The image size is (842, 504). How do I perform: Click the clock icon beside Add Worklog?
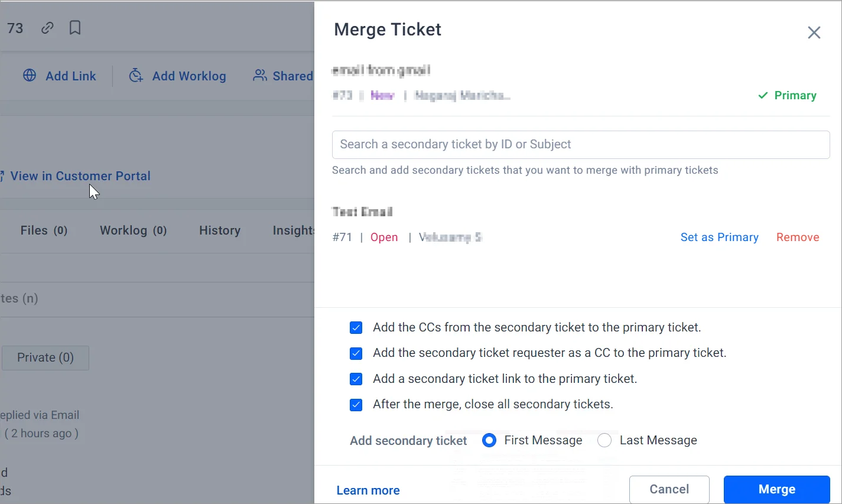click(x=135, y=76)
